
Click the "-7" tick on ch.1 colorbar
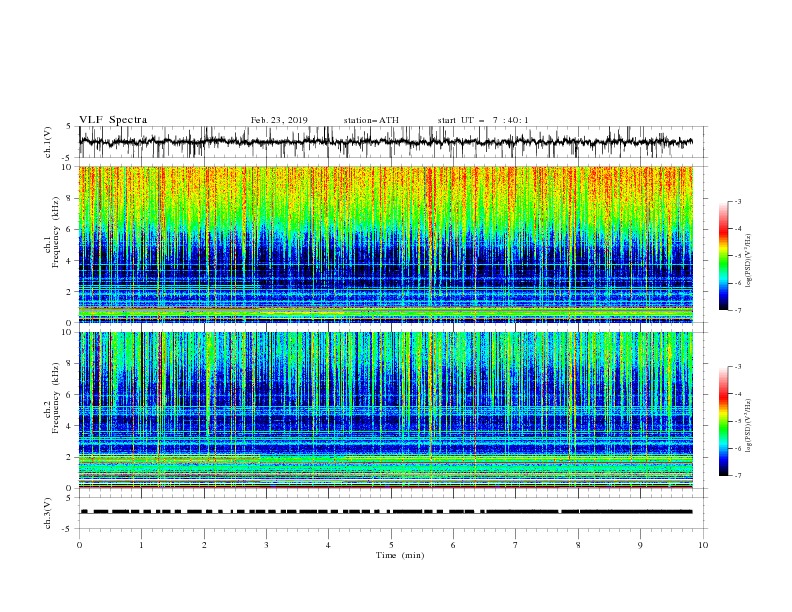click(738, 310)
